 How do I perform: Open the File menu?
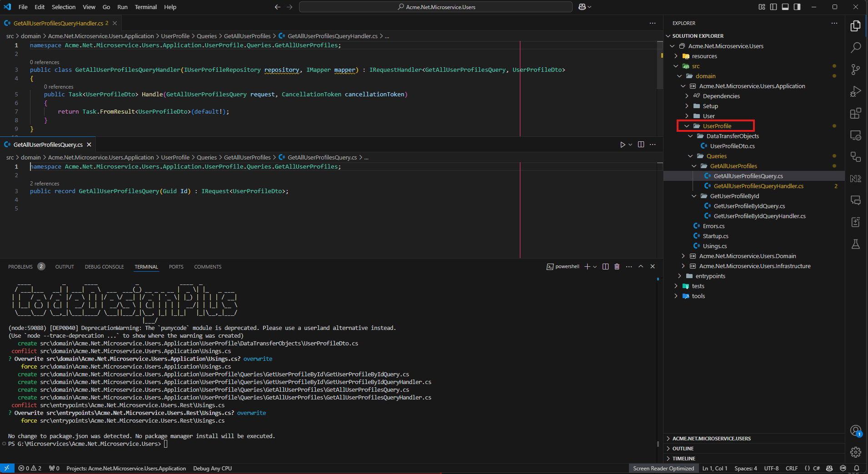click(23, 7)
